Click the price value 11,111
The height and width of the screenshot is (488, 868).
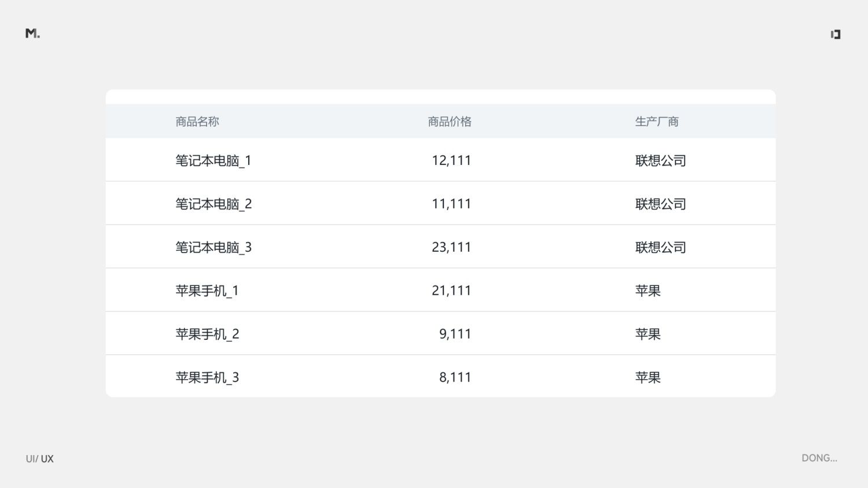(x=451, y=204)
